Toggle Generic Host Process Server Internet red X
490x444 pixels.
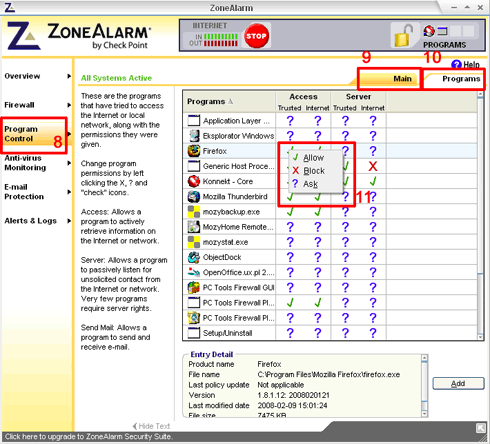click(373, 166)
